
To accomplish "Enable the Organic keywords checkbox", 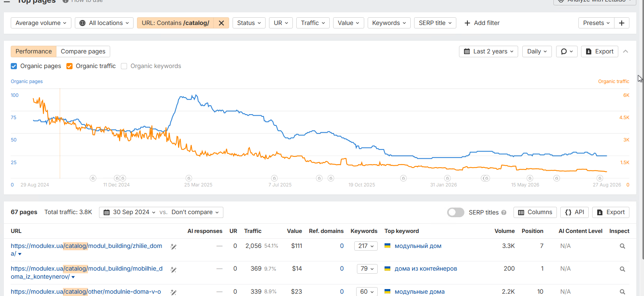I will (124, 66).
